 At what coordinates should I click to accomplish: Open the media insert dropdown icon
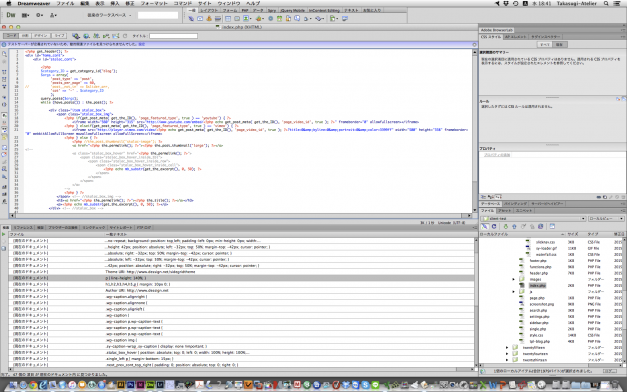point(260,18)
